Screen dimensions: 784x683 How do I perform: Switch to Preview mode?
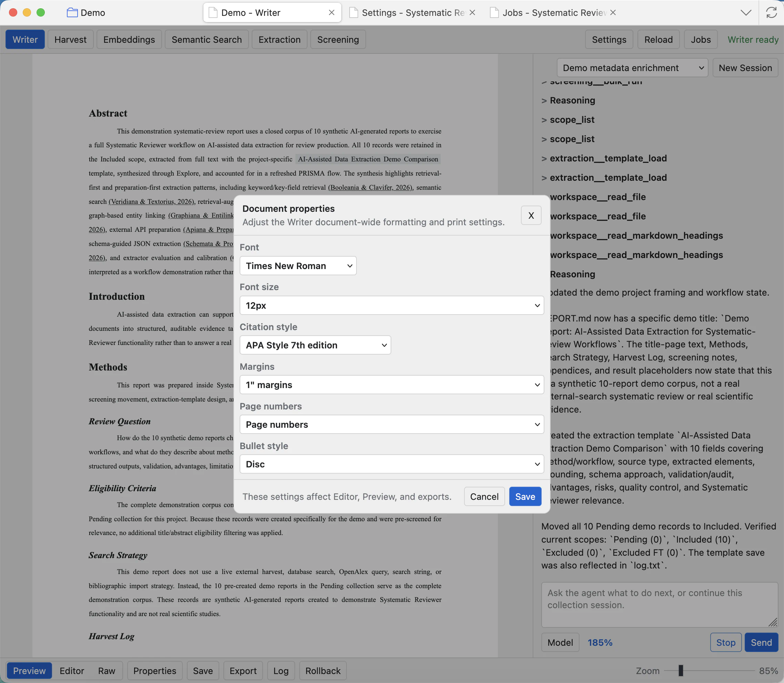pyautogui.click(x=29, y=671)
